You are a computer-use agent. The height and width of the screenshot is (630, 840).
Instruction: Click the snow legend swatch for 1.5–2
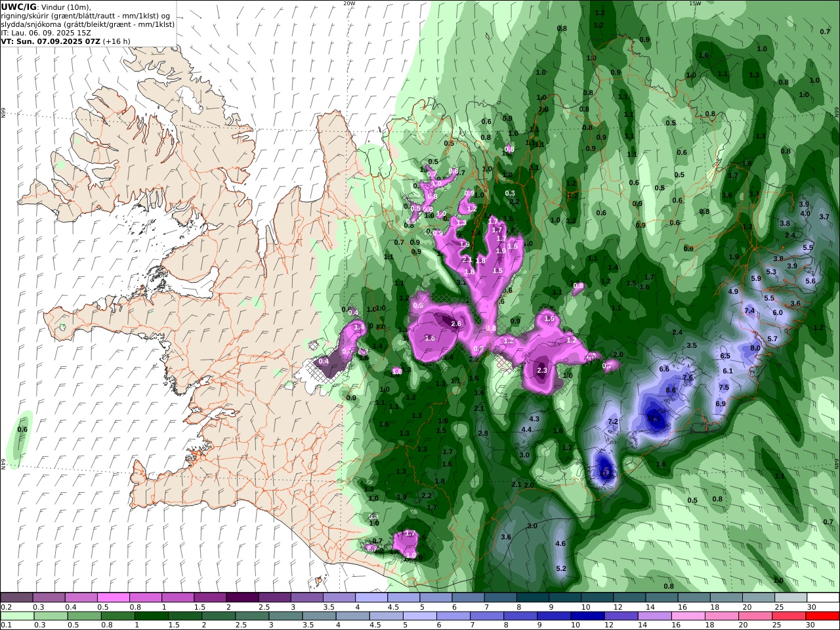coord(209,598)
